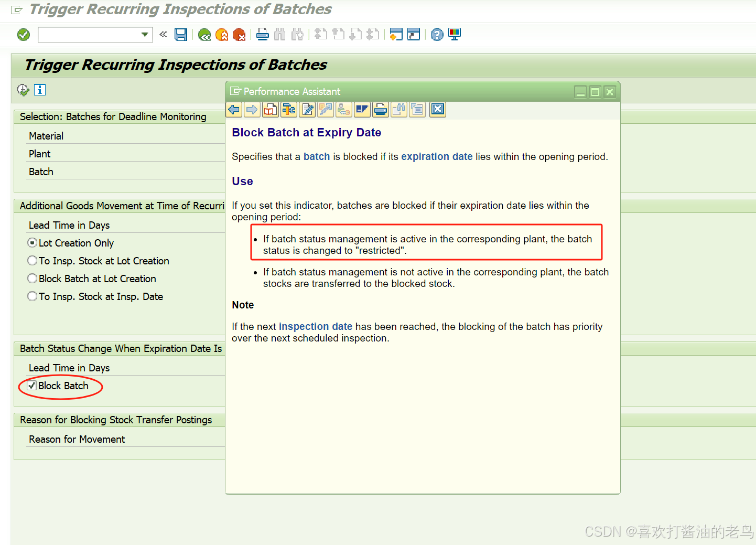Open the command field history dropdown

(x=145, y=35)
